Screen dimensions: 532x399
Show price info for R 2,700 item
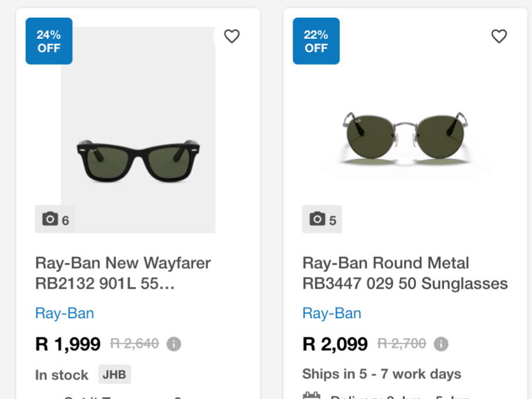(x=441, y=344)
